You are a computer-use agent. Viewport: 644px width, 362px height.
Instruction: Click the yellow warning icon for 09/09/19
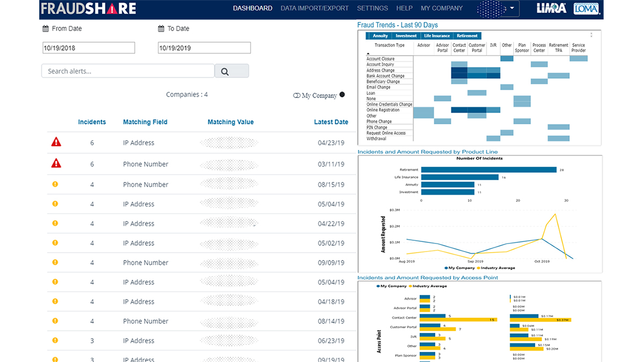(x=55, y=262)
